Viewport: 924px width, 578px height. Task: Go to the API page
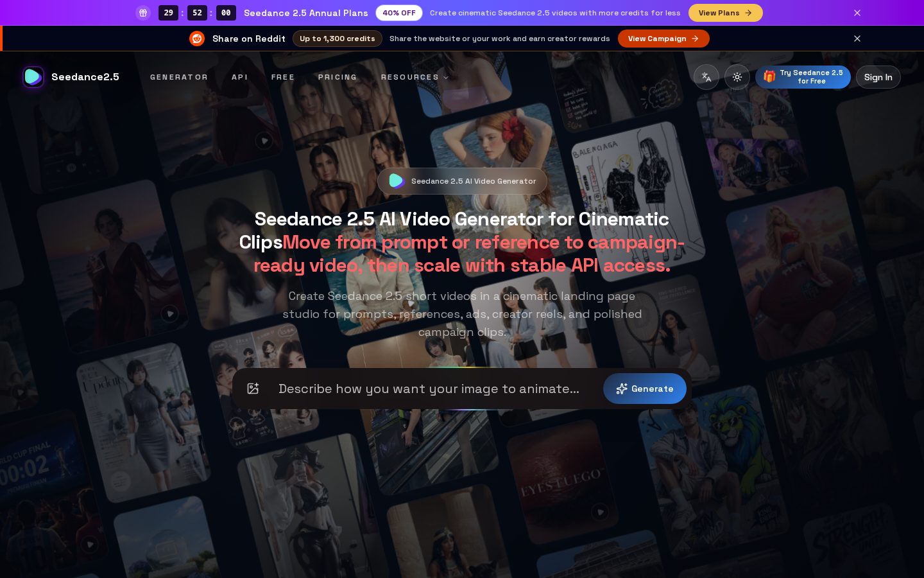[x=239, y=77]
